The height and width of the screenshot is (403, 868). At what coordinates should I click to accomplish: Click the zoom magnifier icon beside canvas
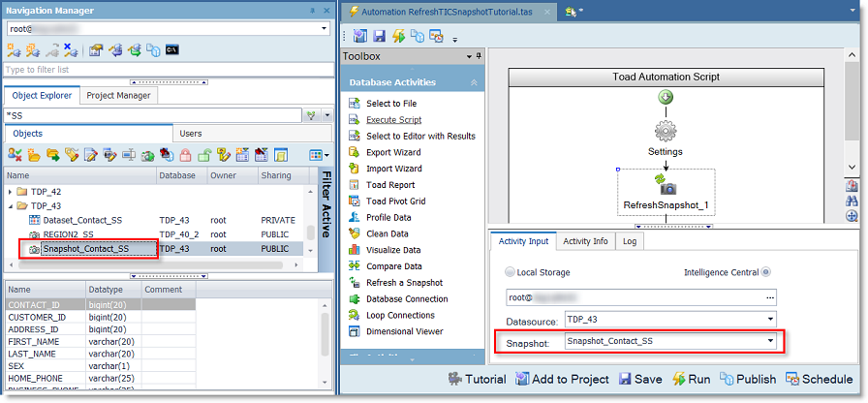tap(852, 216)
